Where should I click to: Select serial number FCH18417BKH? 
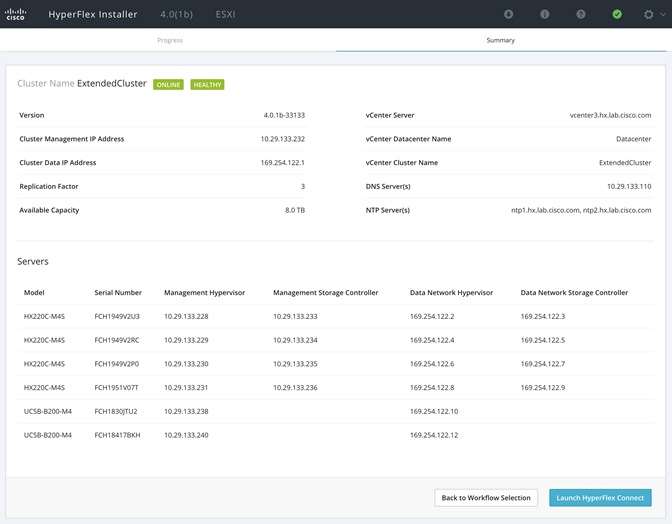(117, 435)
